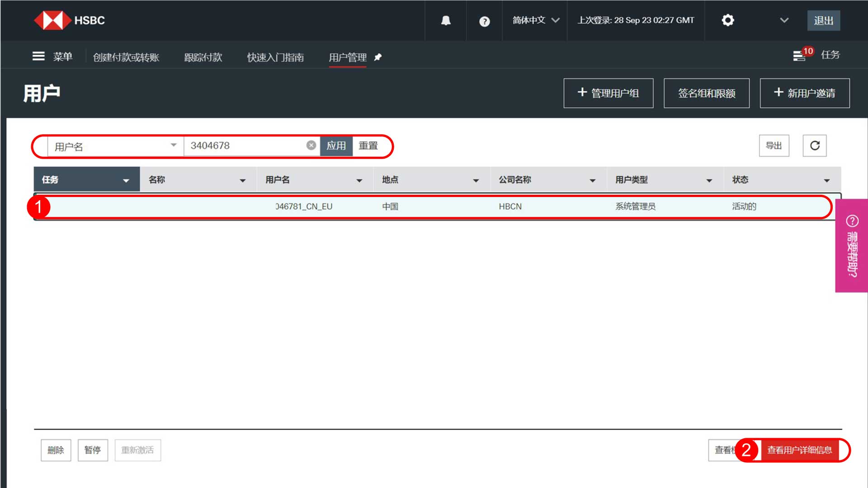
Task: Refresh the user list with the reload icon
Action: point(814,145)
